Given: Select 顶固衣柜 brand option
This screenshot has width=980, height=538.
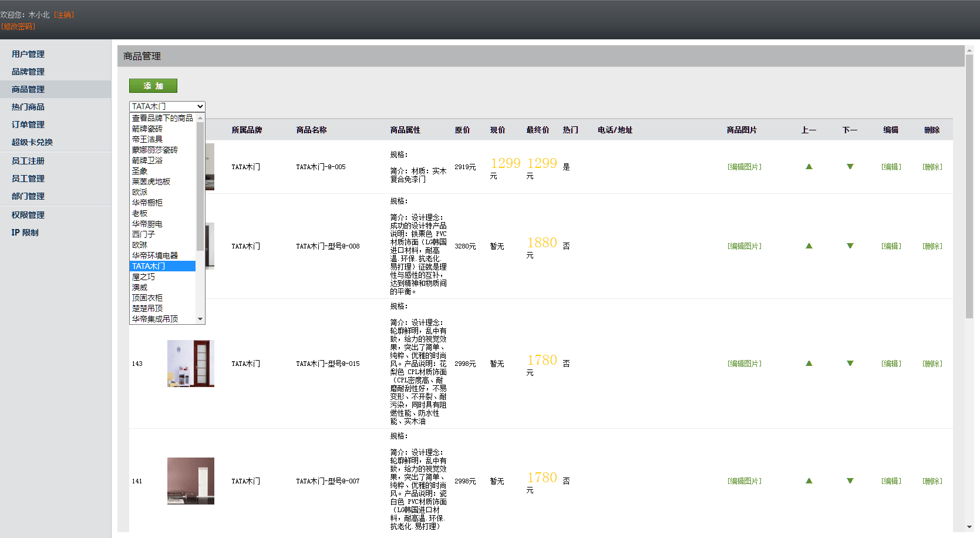Looking at the screenshot, I should (163, 298).
